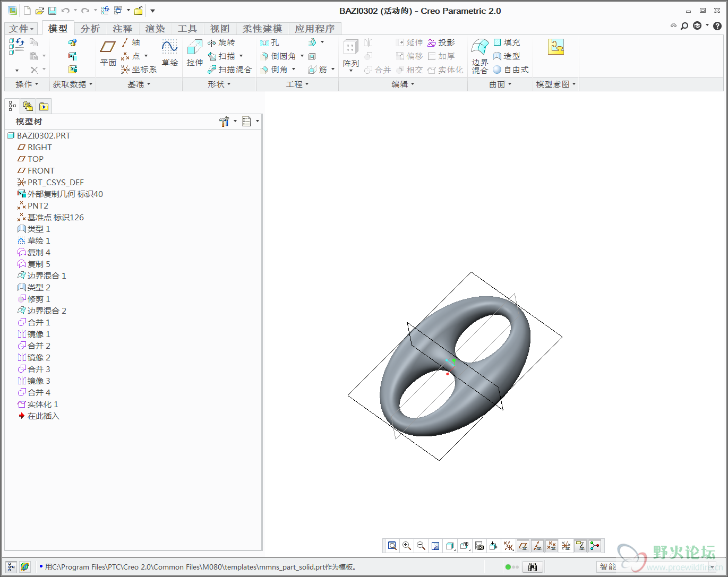Switch to the Annotate (注释) tab
728x577 pixels.
(x=123, y=29)
